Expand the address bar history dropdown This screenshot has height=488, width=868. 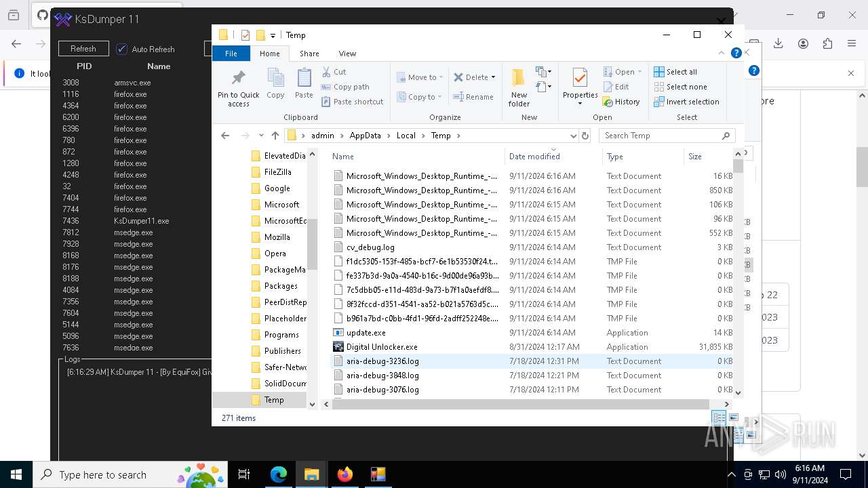[574, 136]
